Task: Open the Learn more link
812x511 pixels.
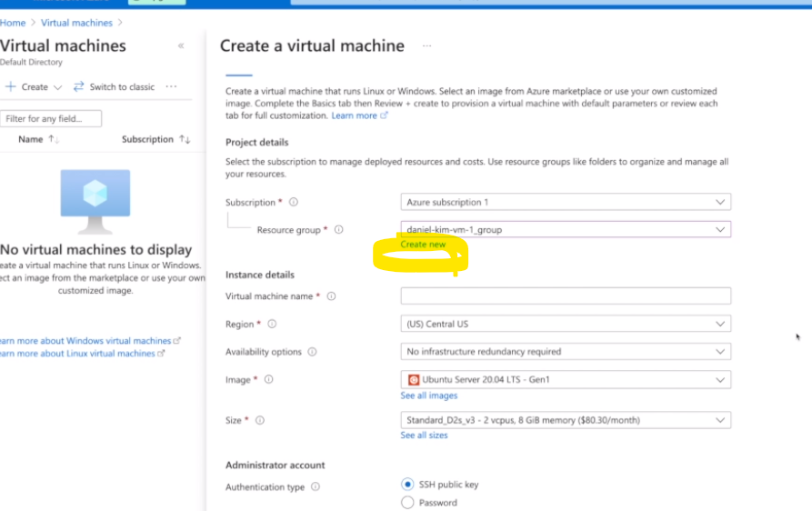Action: point(355,115)
